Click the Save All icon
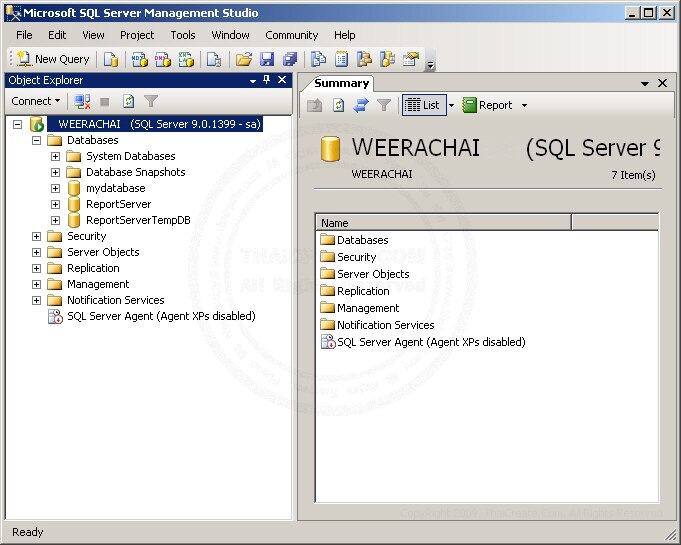Viewport: 681px width, 545px height. click(290, 59)
